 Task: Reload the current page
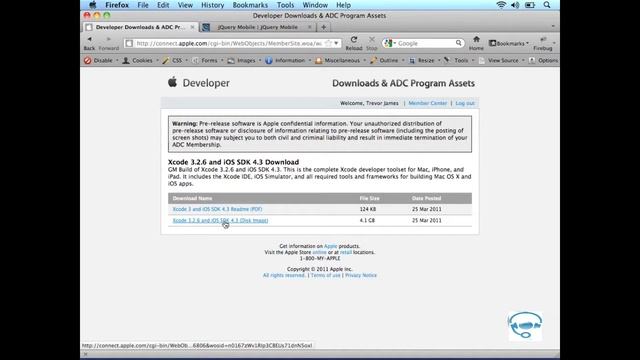pyautogui.click(x=354, y=40)
